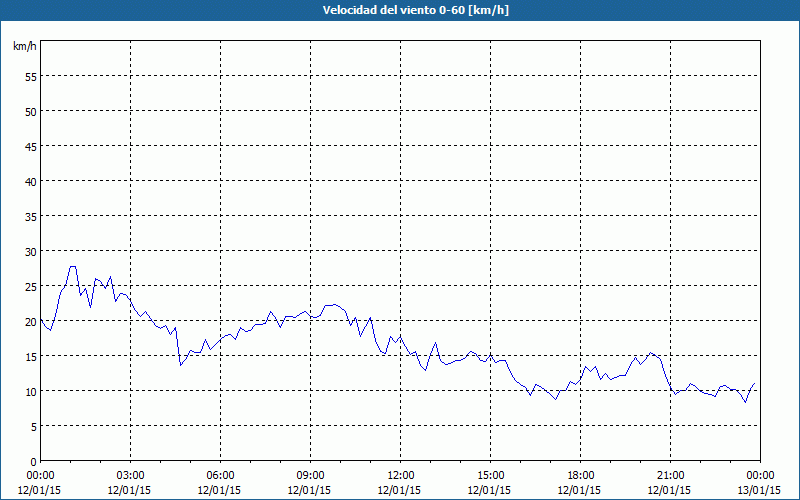Click the '15:00' time axis label
The width and height of the screenshot is (800, 500).
click(490, 476)
